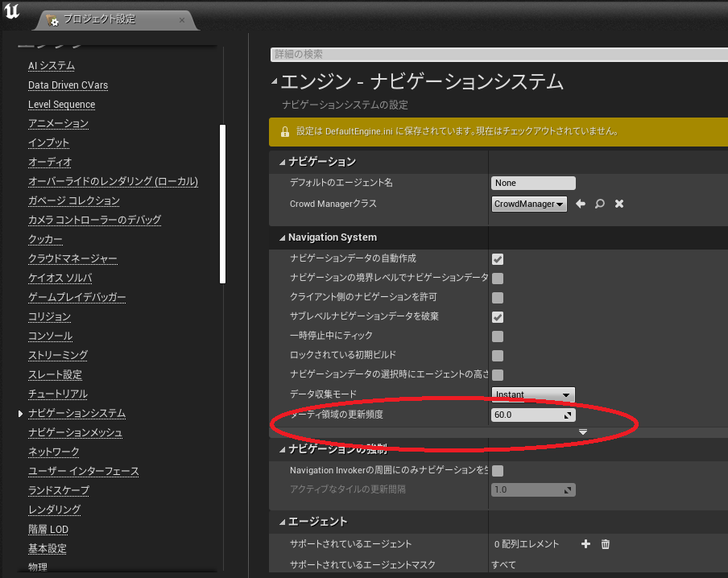The height and width of the screenshot is (578, 728).
Task: Collapse the Navigation System section
Action: (283, 238)
